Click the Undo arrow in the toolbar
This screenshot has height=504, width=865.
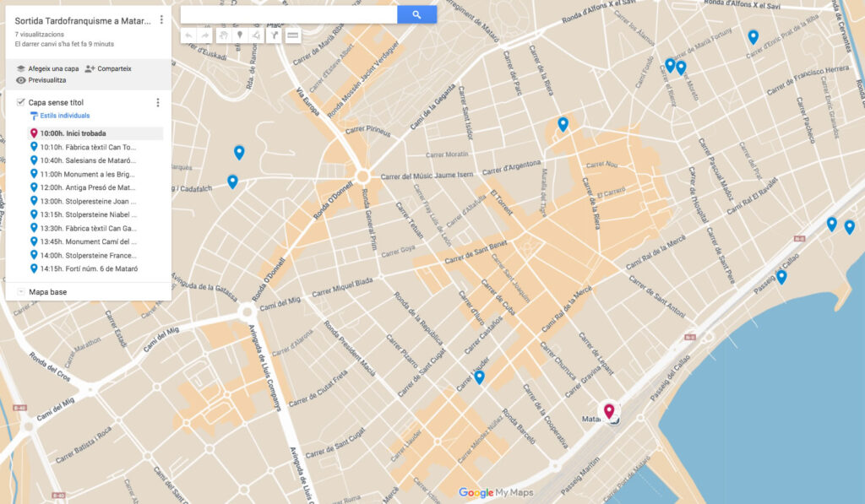(188, 35)
